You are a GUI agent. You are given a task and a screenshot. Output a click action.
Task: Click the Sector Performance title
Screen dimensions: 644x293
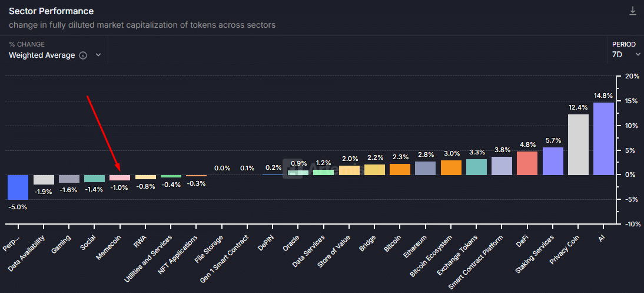pyautogui.click(x=51, y=11)
